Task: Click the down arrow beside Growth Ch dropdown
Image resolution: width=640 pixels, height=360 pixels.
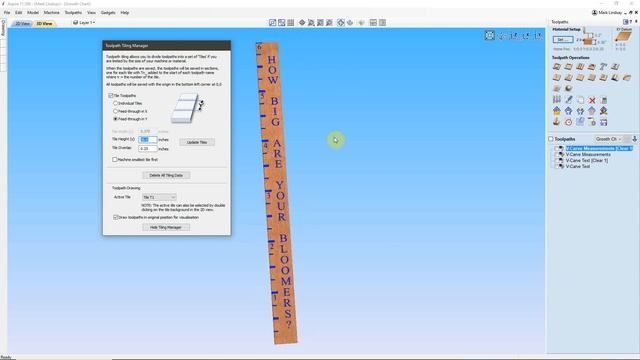Action: 634,139
